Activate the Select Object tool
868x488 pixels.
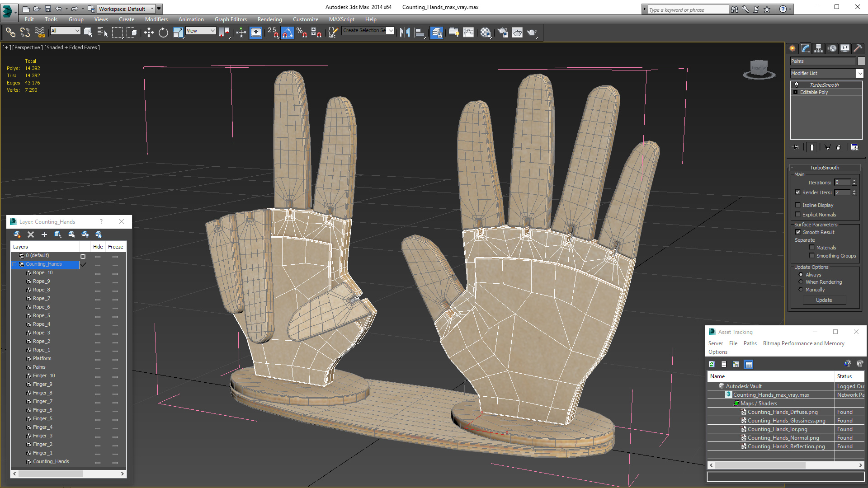[x=88, y=32]
